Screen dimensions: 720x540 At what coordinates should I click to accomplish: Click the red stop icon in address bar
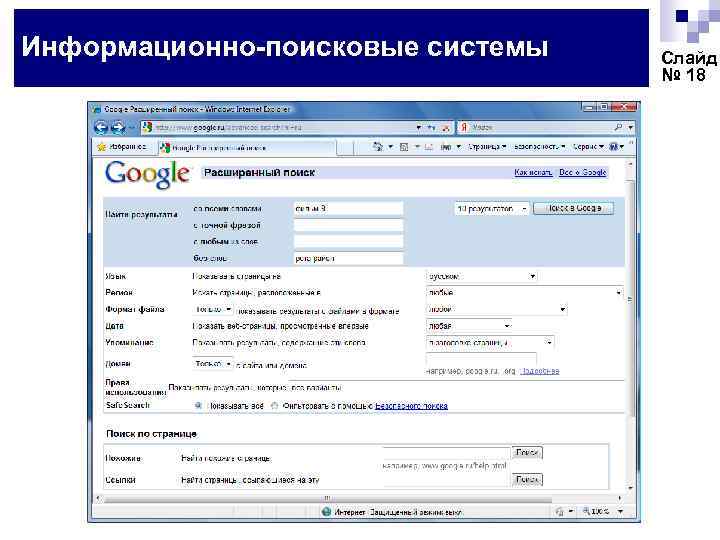pos(445,128)
